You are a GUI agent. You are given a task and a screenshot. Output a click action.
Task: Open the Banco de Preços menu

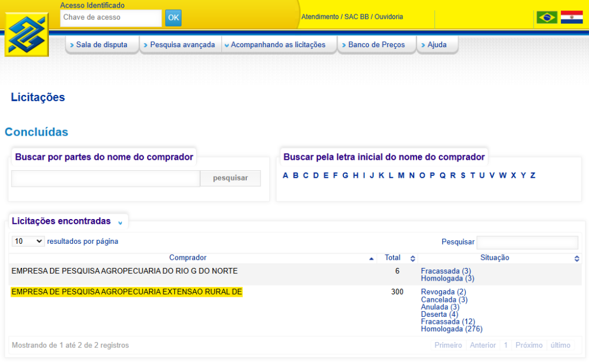point(376,45)
